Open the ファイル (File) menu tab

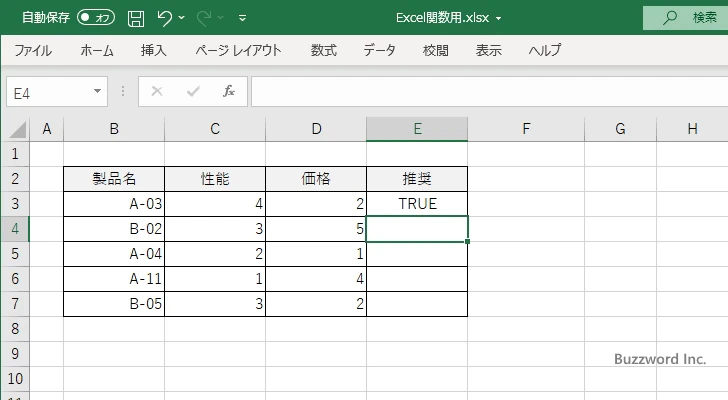click(x=33, y=50)
